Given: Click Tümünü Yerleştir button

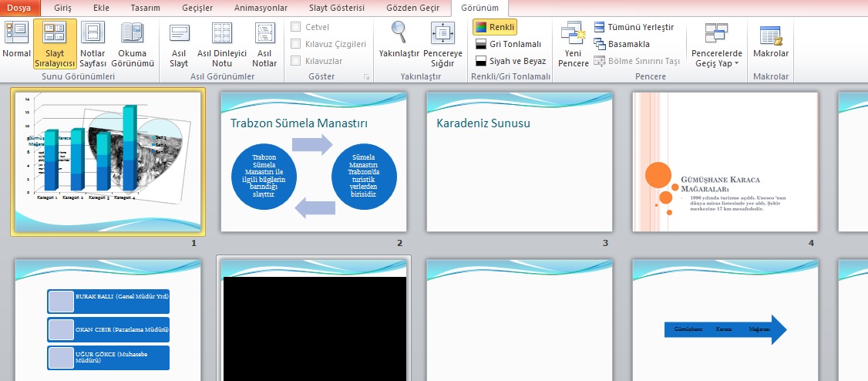Looking at the screenshot, I should 632,27.
